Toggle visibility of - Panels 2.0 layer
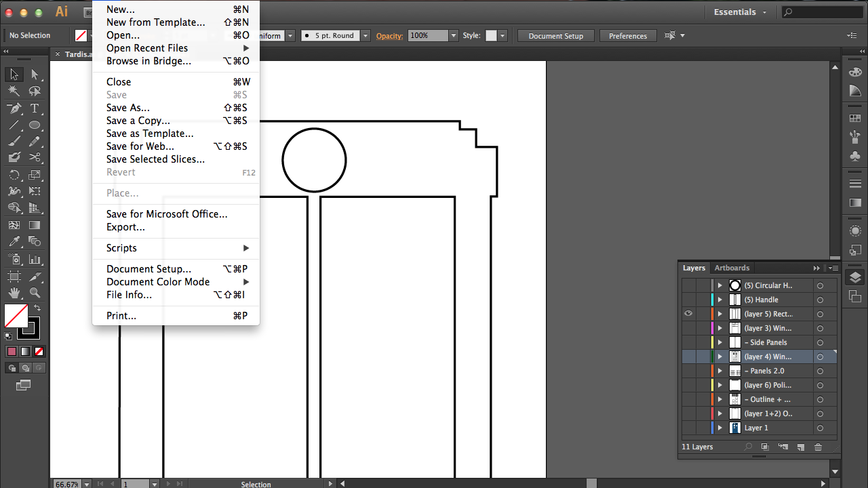The image size is (868, 488). [688, 371]
